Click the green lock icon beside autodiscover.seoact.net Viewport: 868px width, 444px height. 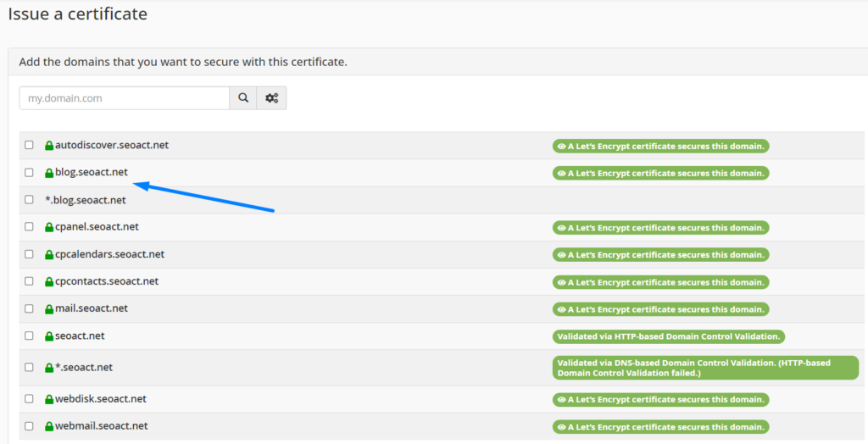coord(49,146)
